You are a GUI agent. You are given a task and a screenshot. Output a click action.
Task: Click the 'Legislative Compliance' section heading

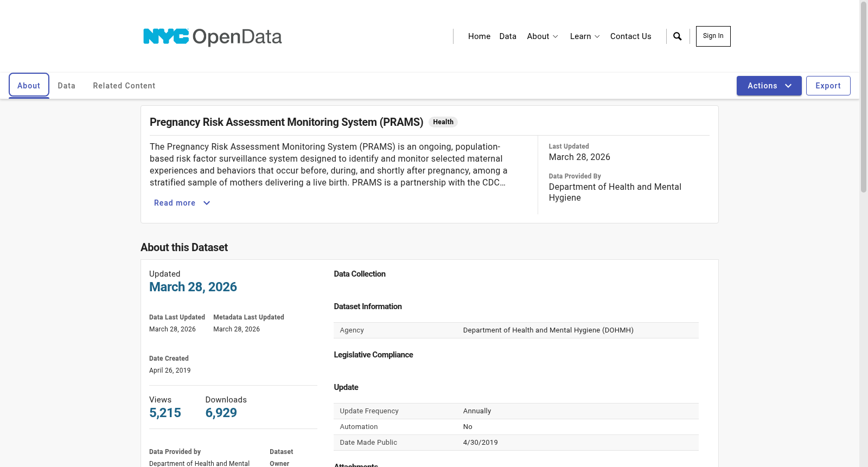[373, 355]
